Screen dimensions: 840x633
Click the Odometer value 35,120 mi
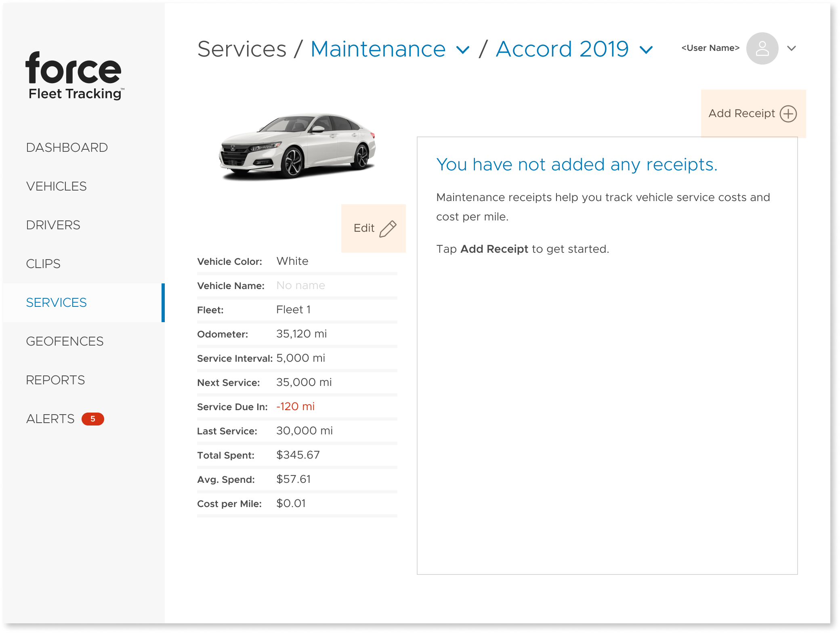pyautogui.click(x=302, y=334)
